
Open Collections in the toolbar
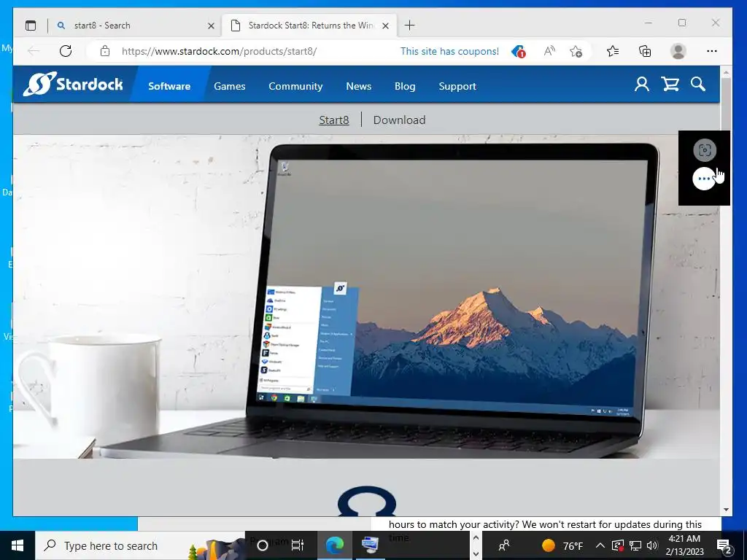(x=645, y=51)
